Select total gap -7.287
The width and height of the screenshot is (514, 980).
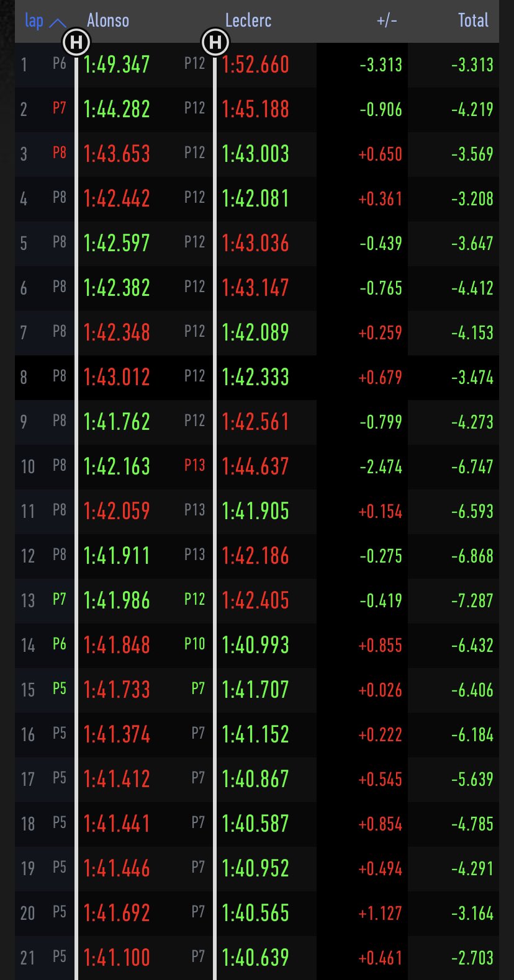coord(472,601)
